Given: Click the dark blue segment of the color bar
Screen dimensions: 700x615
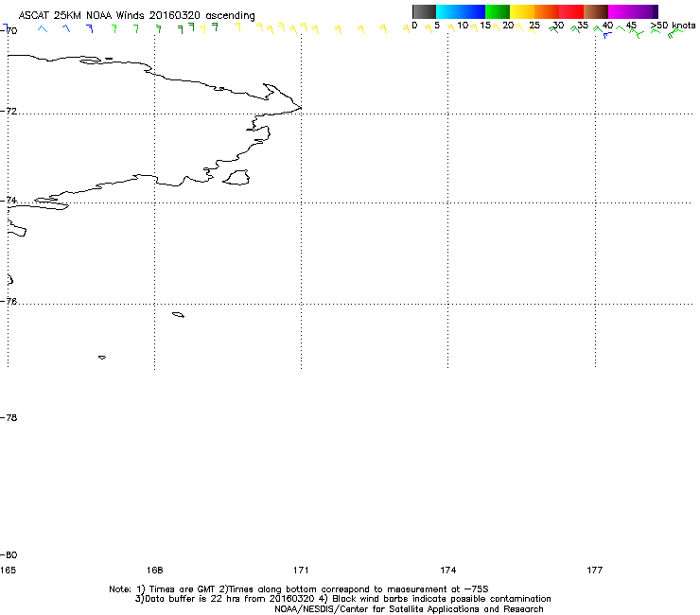Looking at the screenshot, I should 473,11.
